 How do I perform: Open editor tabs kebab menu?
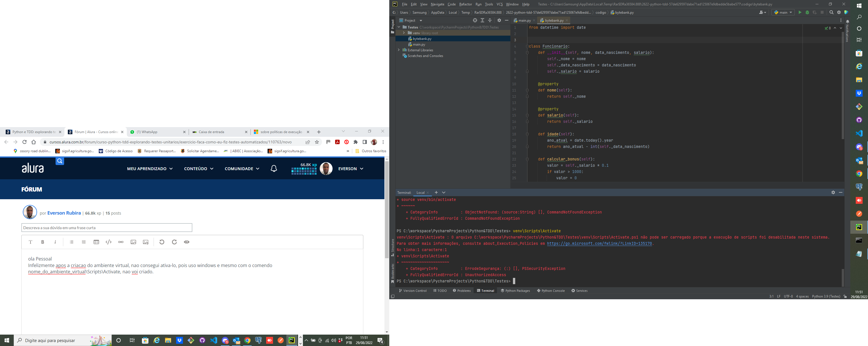tap(841, 21)
